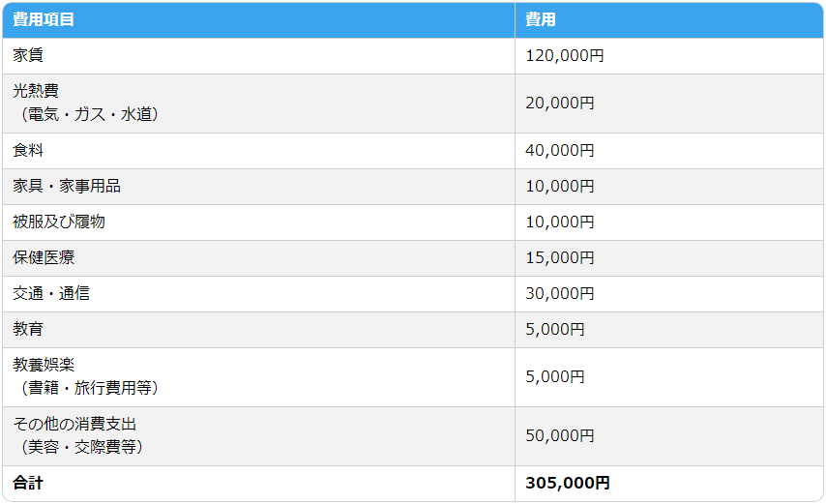Select the 家賃 row label

pos(28,56)
